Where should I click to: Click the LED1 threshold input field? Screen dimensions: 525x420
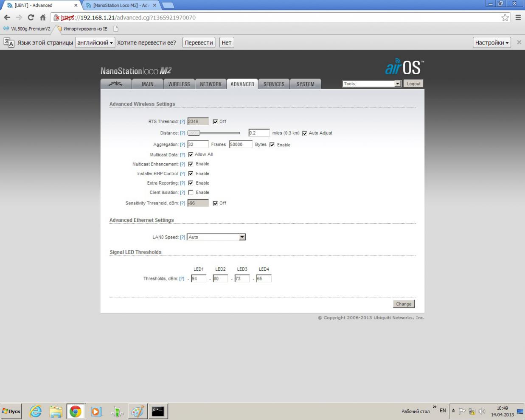coord(198,279)
